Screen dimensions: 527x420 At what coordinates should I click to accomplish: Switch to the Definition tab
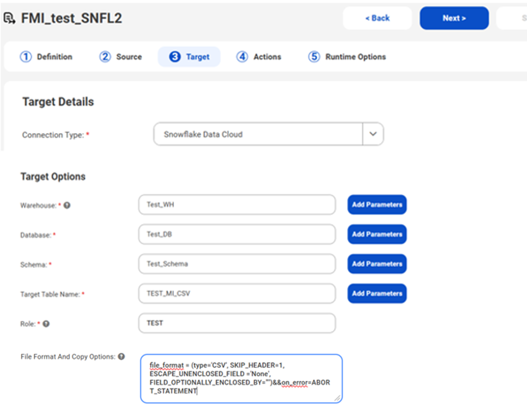point(46,57)
